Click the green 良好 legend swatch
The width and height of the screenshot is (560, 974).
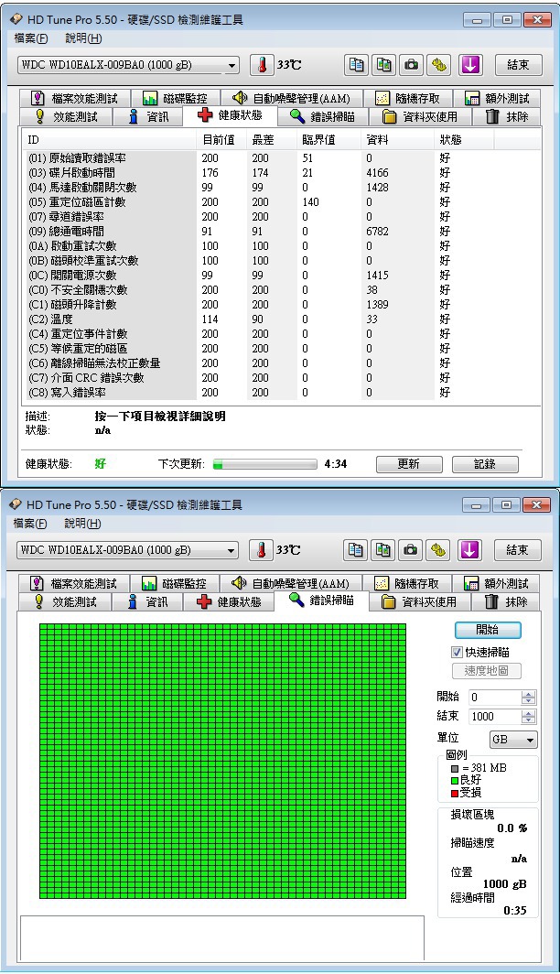pos(455,781)
